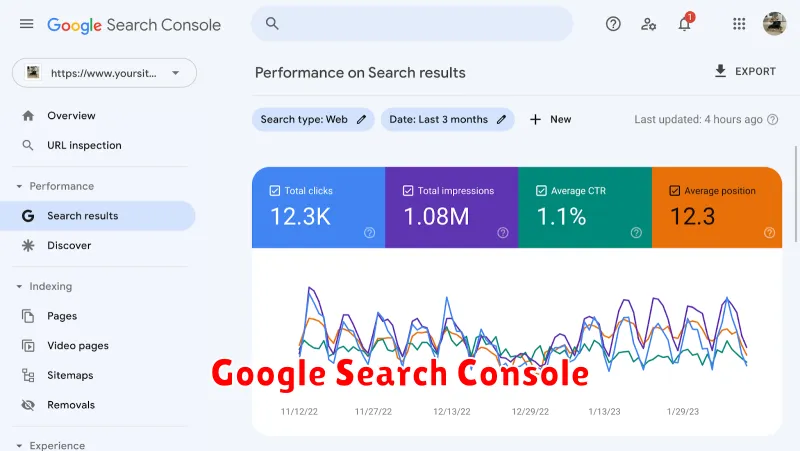Image resolution: width=800 pixels, height=451 pixels.
Task: Open the property selector dropdown
Action: (x=104, y=73)
